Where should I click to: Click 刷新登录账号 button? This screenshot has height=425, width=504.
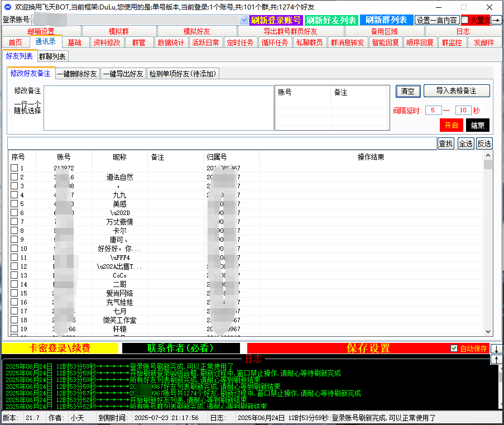(x=276, y=20)
